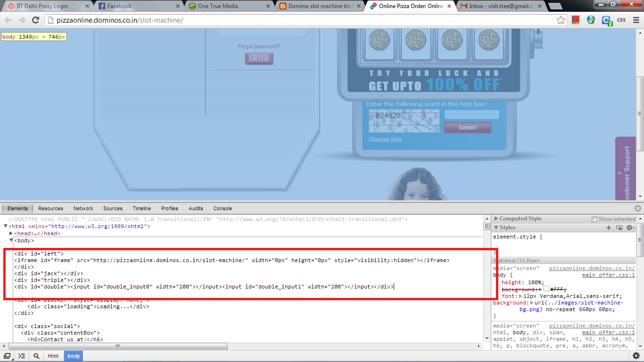Viewport: 644px width, 362px height.
Task: Go back using the browser back arrow
Action: (x=8, y=20)
